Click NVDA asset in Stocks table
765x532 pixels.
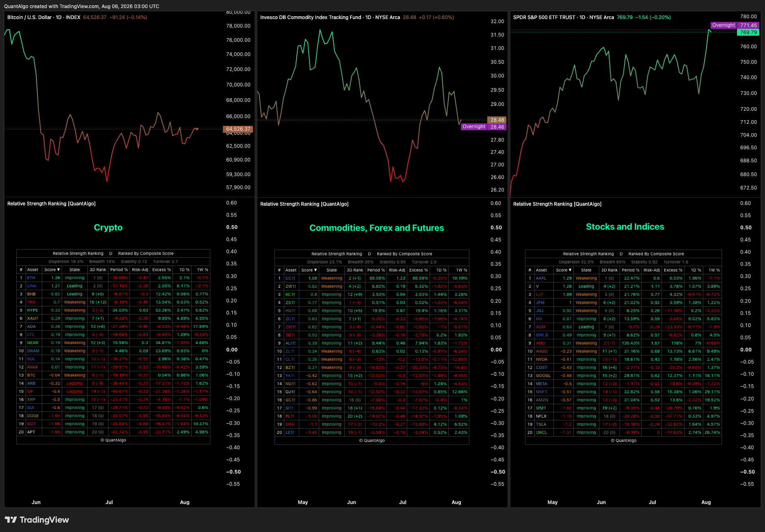click(542, 360)
